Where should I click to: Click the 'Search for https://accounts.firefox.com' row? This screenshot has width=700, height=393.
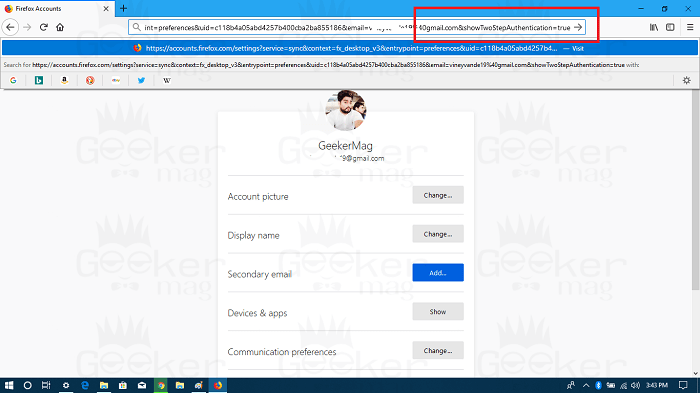pyautogui.click(x=350, y=65)
